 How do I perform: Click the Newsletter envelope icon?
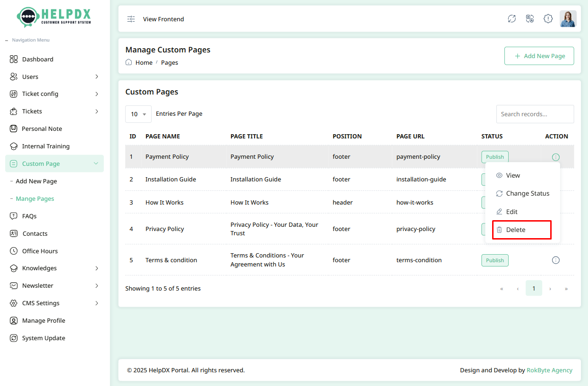(x=14, y=286)
